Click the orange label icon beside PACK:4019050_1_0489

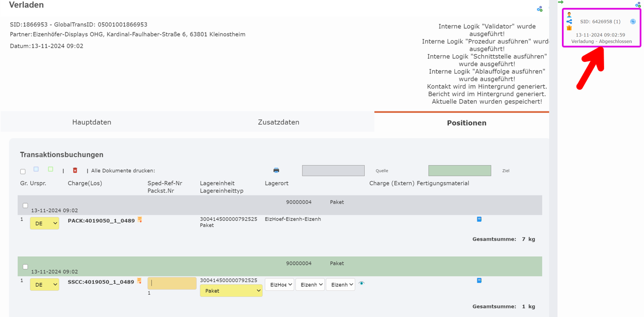[x=140, y=219]
